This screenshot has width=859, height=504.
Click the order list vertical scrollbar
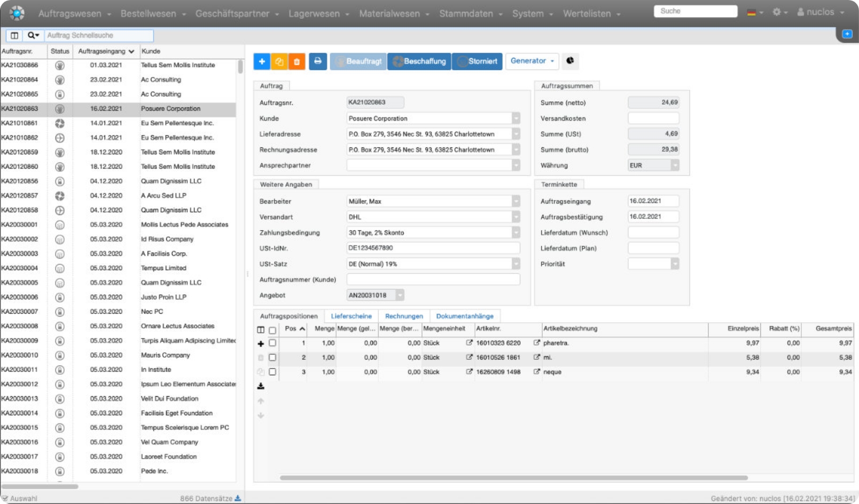point(240,67)
